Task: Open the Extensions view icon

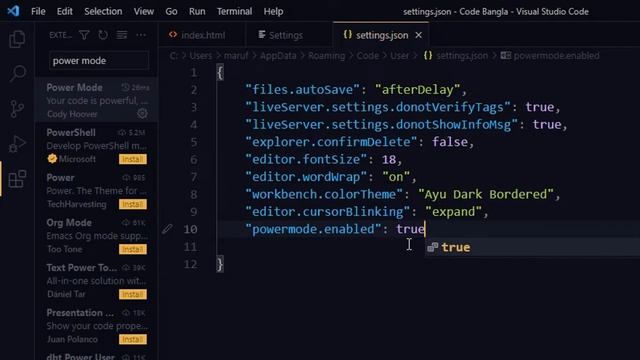Action: click(17, 179)
